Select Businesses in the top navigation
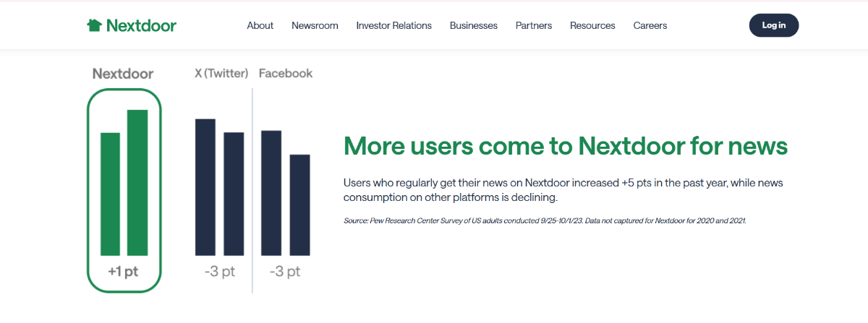The image size is (868, 323). 474,25
